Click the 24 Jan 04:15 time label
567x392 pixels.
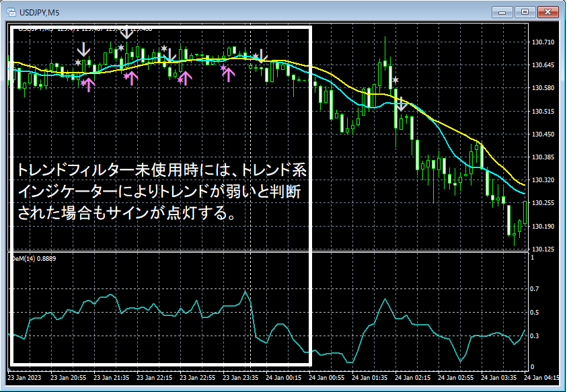[541, 377]
